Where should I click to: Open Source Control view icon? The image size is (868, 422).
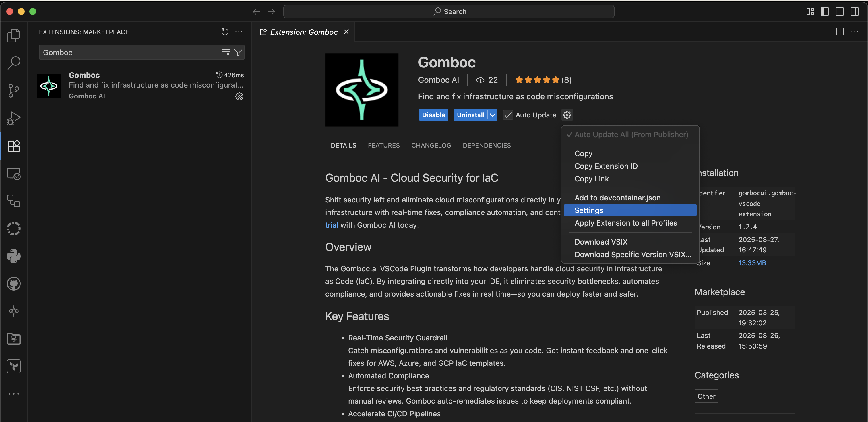click(13, 90)
